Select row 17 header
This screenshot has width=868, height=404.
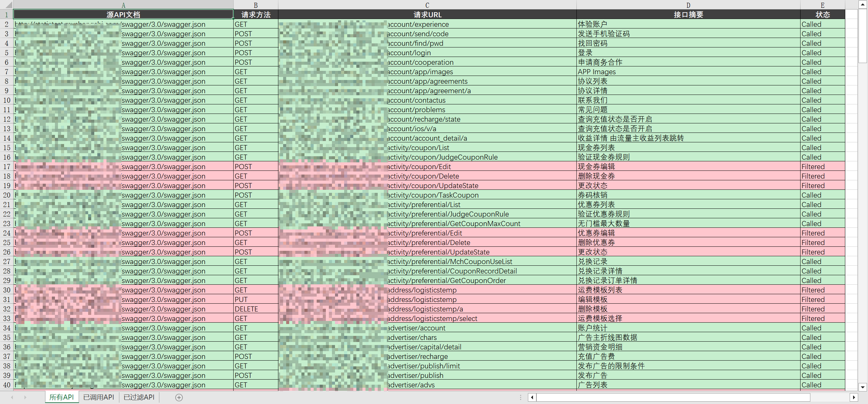6,167
